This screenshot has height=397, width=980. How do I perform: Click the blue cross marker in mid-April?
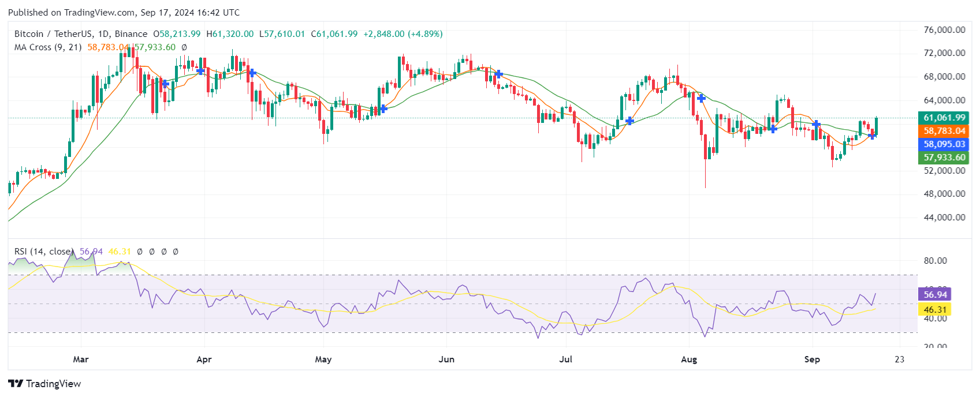[x=252, y=73]
